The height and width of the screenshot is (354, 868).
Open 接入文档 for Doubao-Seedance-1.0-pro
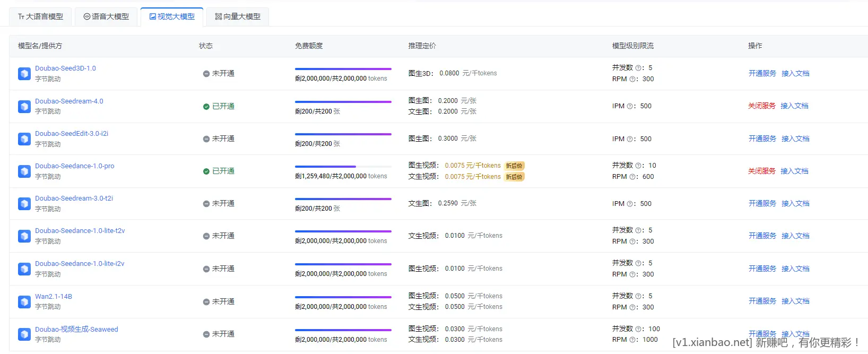pyautogui.click(x=794, y=171)
